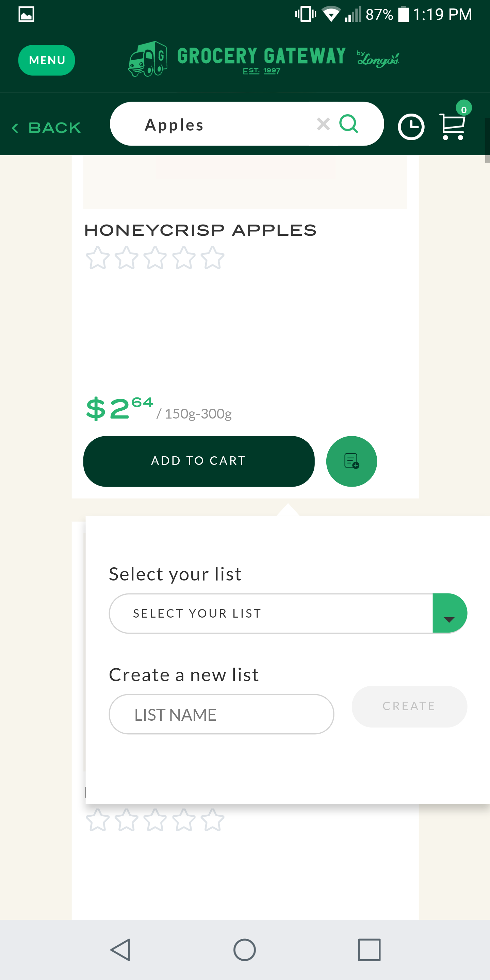Add Honeycrisp Apples to cart
490x980 pixels.
click(x=199, y=461)
